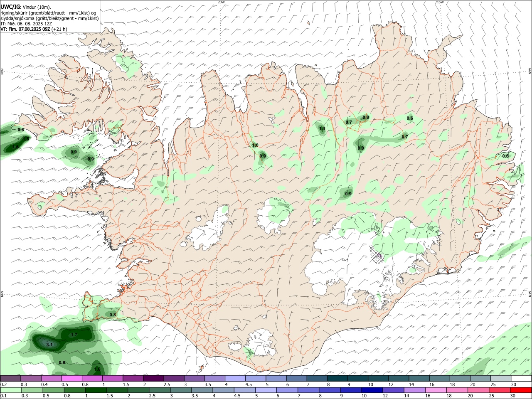The width and height of the screenshot is (532, 399).
Task: Click the 0.2 mauve snow scale swatch
Action: 10,379
